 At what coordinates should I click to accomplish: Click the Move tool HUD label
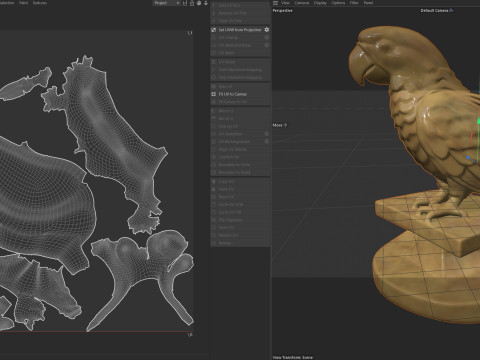[280, 125]
